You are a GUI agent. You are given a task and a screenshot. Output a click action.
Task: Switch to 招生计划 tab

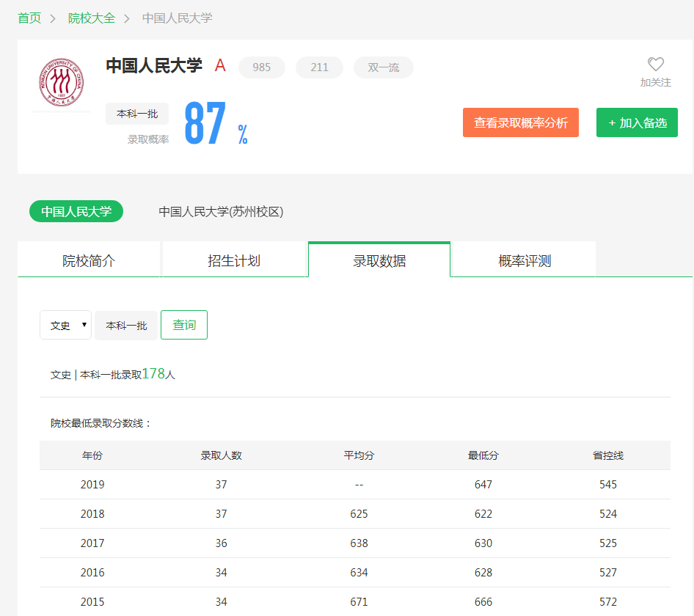click(233, 260)
